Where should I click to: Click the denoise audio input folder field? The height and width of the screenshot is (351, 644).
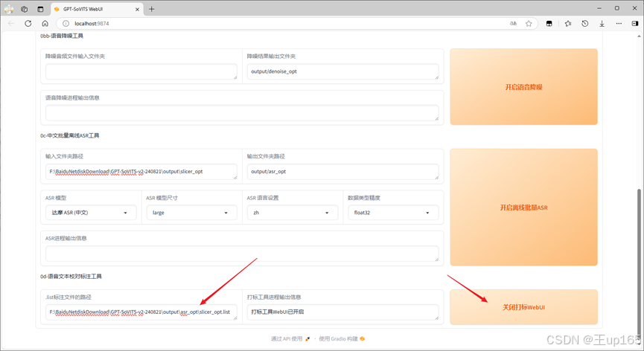click(141, 71)
